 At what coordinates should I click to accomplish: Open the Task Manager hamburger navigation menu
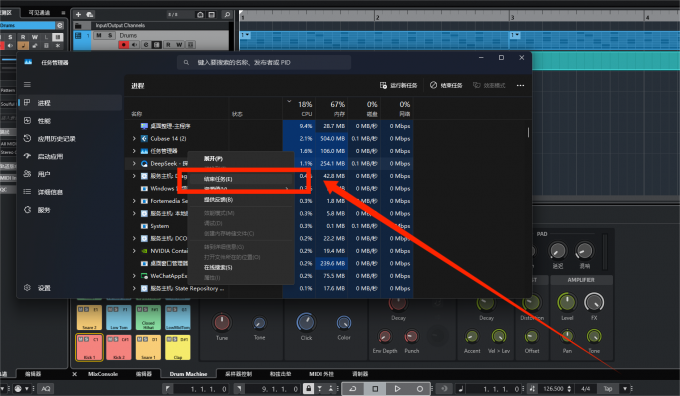[27, 85]
